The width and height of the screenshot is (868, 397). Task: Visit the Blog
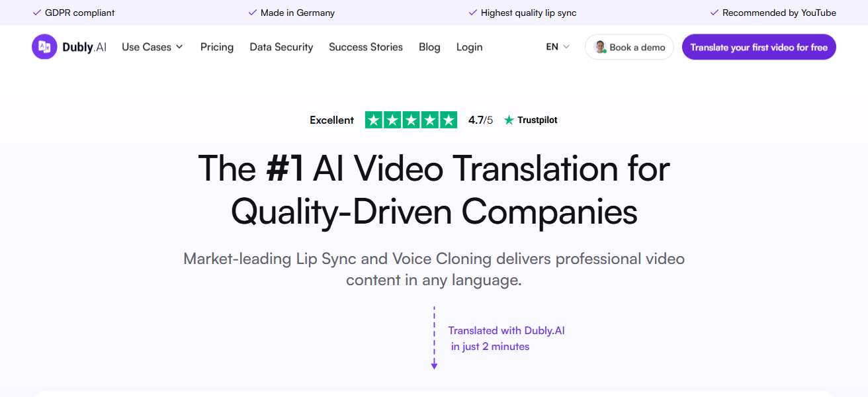point(429,47)
